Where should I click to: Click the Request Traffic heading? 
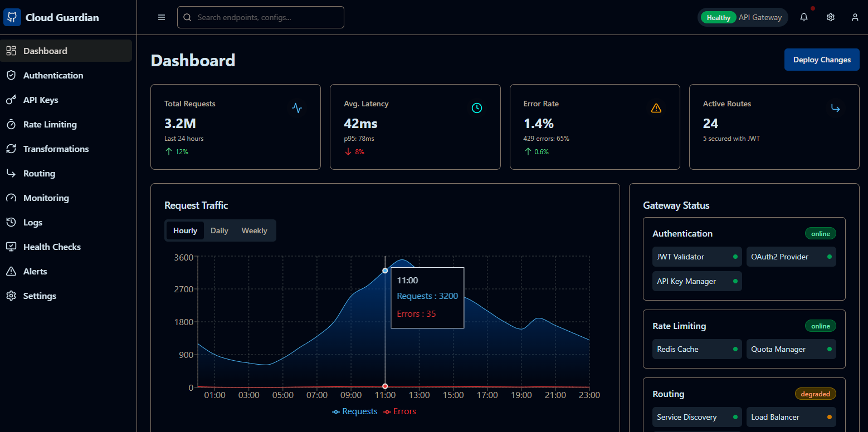click(196, 205)
